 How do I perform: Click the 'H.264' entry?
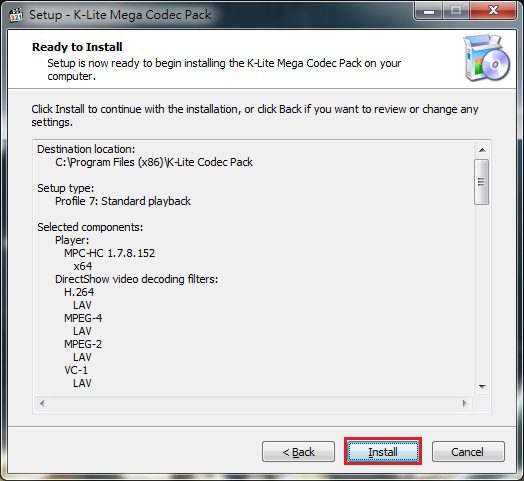coord(79,292)
